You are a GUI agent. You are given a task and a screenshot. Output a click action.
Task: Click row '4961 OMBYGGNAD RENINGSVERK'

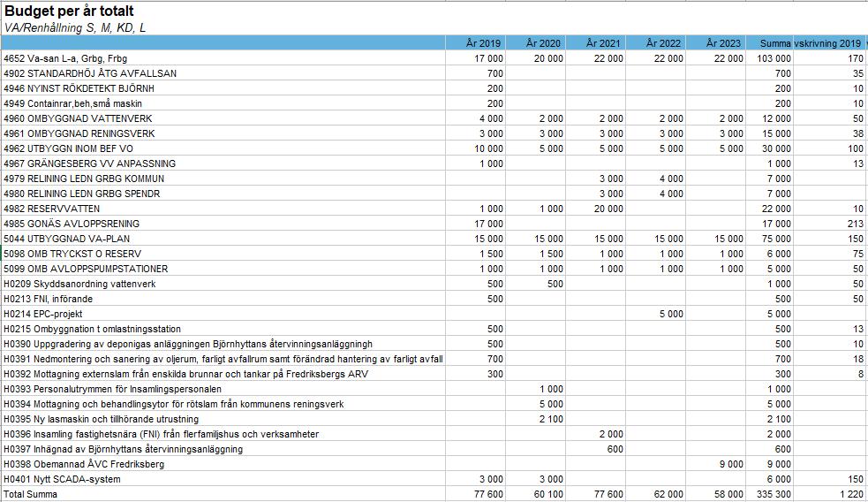(x=434, y=133)
